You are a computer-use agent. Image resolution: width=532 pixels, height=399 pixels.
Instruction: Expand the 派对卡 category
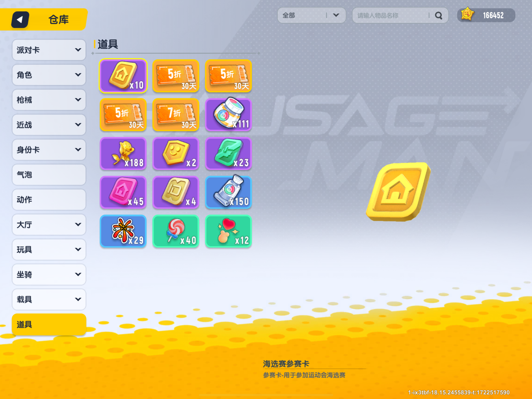49,50
